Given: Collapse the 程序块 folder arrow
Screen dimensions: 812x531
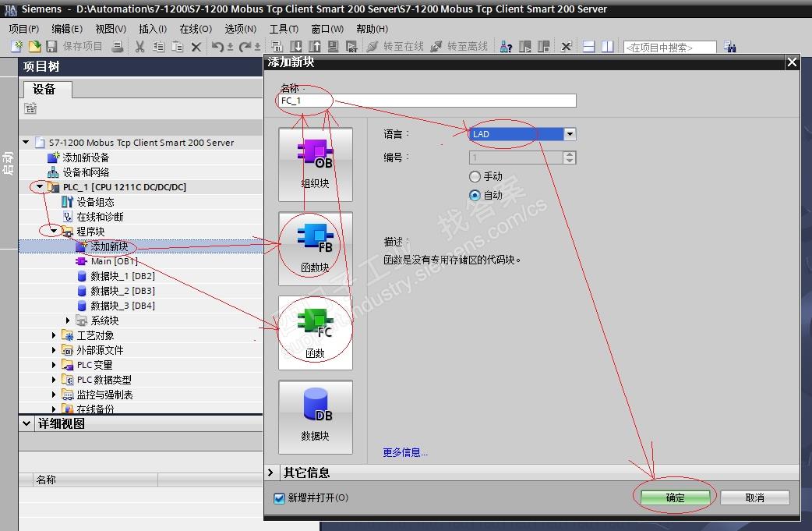Looking at the screenshot, I should (x=54, y=231).
